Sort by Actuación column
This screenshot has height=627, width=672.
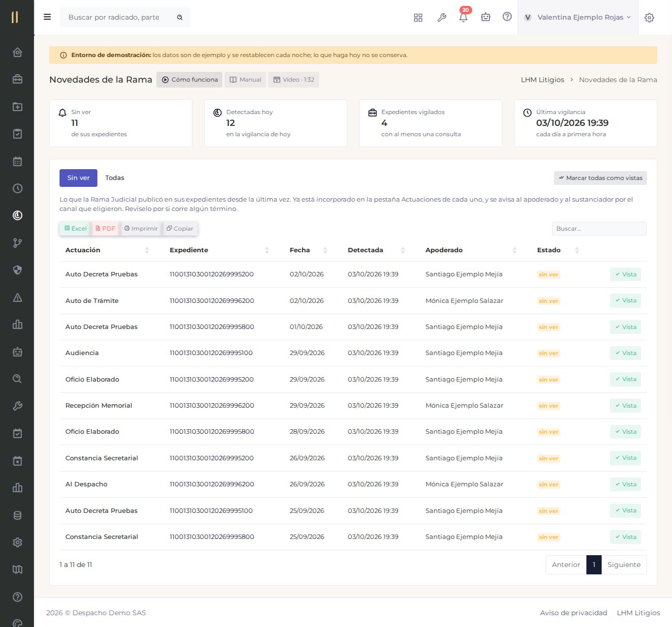click(107, 250)
